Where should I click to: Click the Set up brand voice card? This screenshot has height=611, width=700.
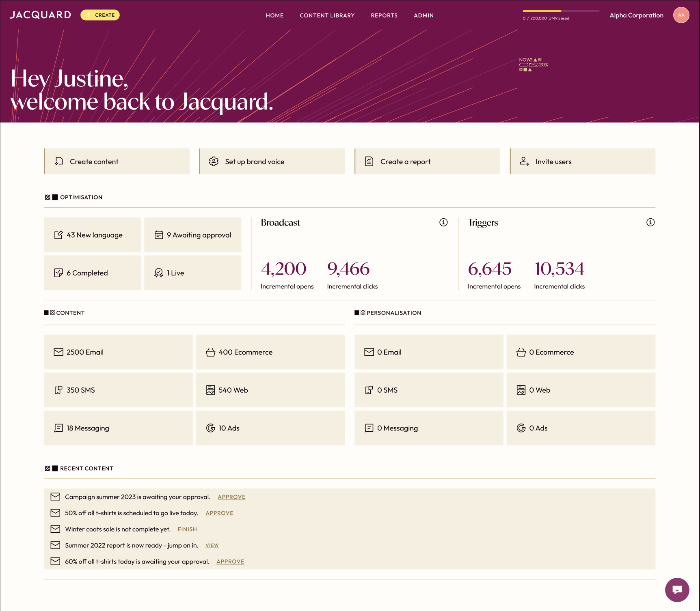[x=272, y=161]
